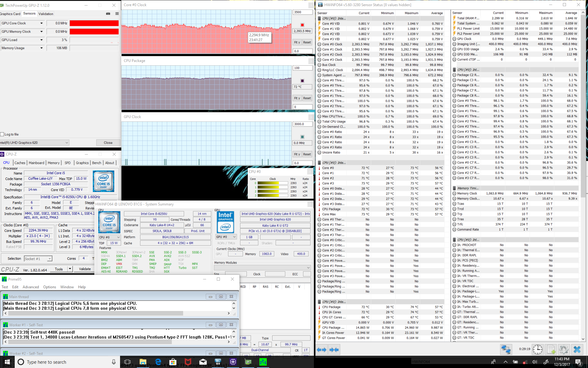
Task: Open the GPU-Z hamburger menu icon
Action: click(117, 13)
